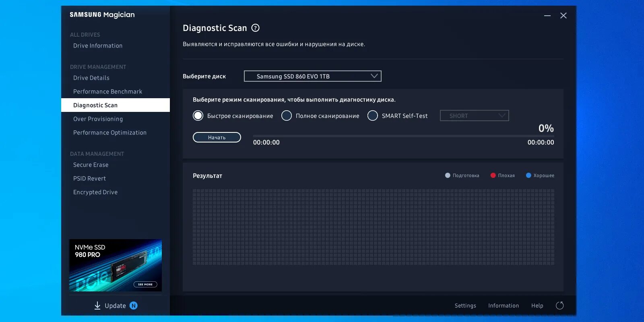Click the blue Хорошее legend dot
Viewport: 644px width, 322px height.
pos(528,175)
